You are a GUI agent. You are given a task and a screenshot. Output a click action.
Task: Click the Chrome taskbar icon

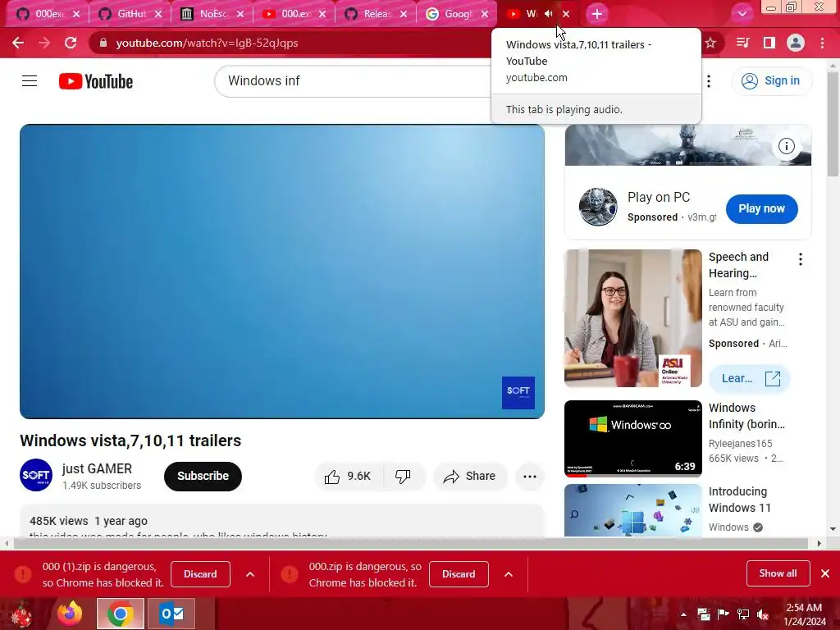120,614
